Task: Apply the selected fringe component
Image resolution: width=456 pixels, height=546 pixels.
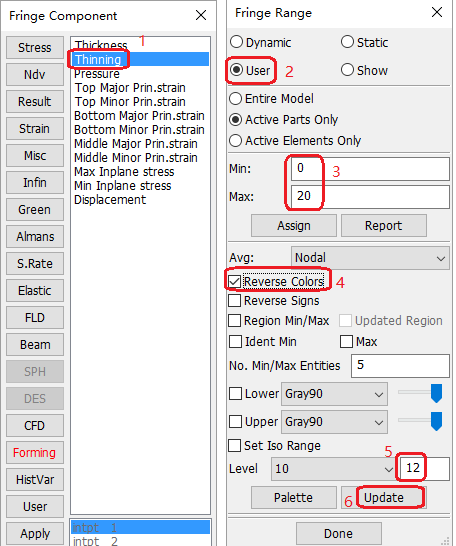Action: point(35,533)
